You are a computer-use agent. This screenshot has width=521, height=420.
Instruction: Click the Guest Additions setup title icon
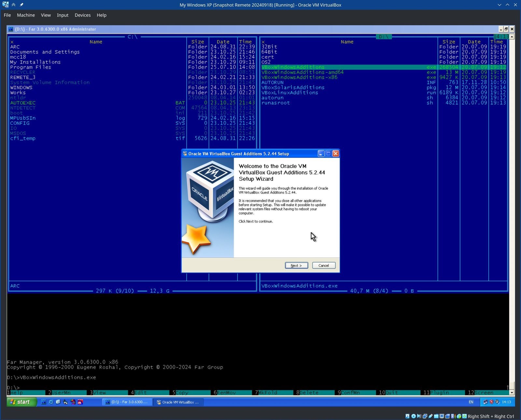185,154
